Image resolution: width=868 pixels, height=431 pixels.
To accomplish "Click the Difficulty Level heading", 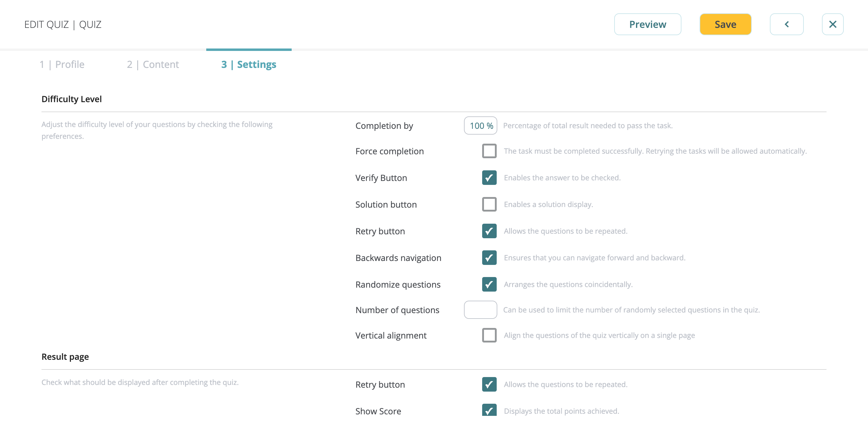I will (71, 99).
